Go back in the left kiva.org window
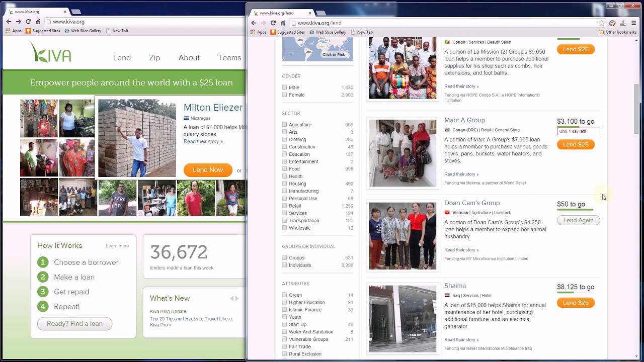Screen dimensions: 644x362 [9, 22]
